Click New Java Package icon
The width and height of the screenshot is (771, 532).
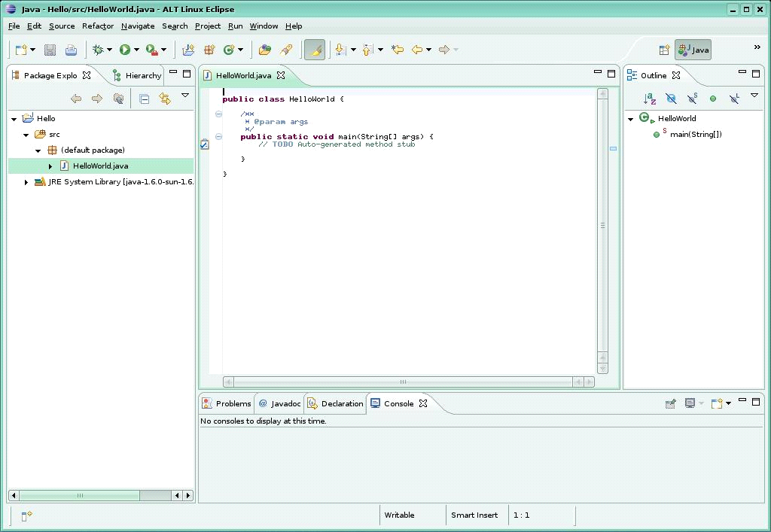point(209,50)
